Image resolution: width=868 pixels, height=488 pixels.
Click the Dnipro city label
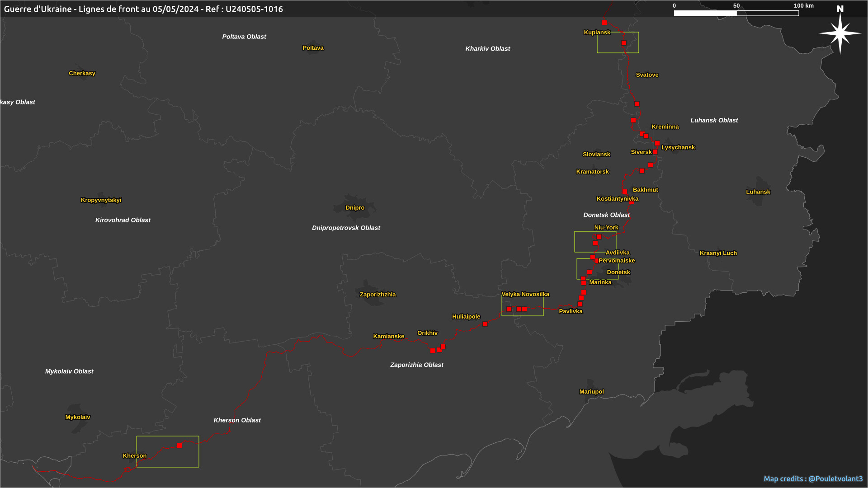[x=355, y=208]
